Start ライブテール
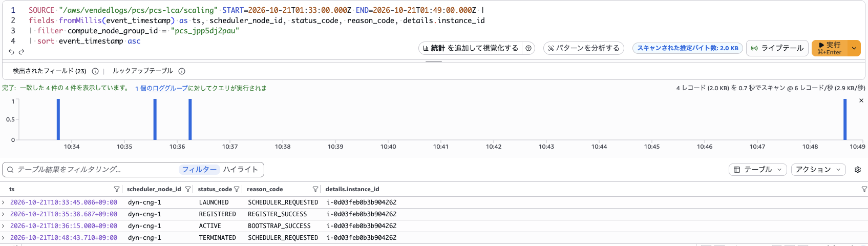Image resolution: width=868 pixels, height=246 pixels. (x=777, y=48)
